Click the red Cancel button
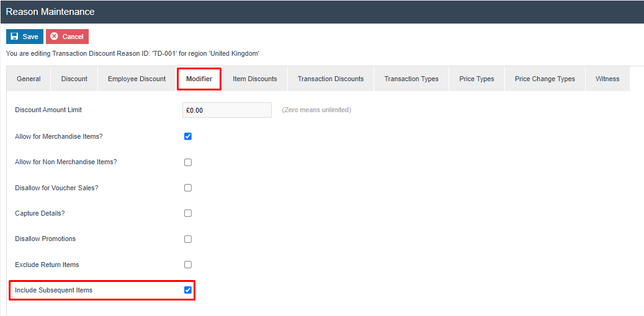The image size is (644, 316). click(x=68, y=37)
